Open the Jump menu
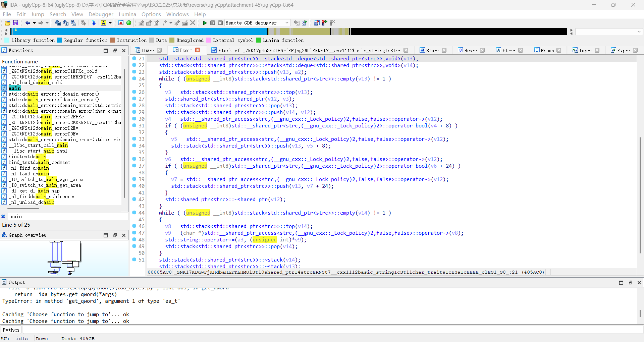This screenshot has height=342, width=644. click(38, 14)
